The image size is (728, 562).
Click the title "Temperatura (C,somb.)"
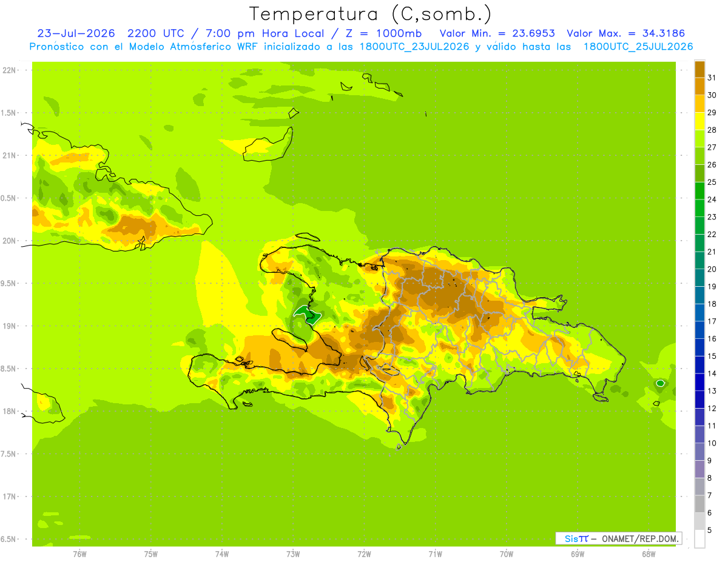(371, 15)
